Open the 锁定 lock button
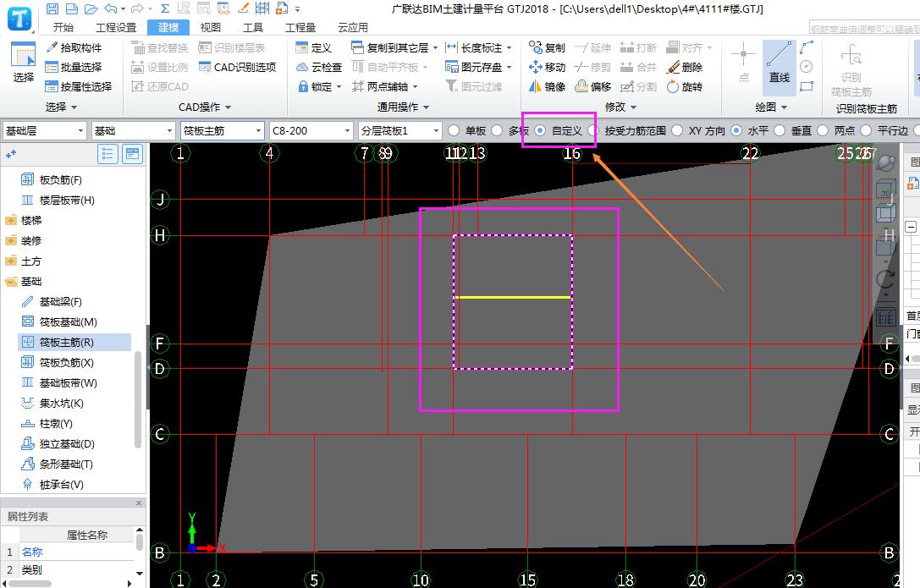Screen dimensions: 920x588 [319, 86]
